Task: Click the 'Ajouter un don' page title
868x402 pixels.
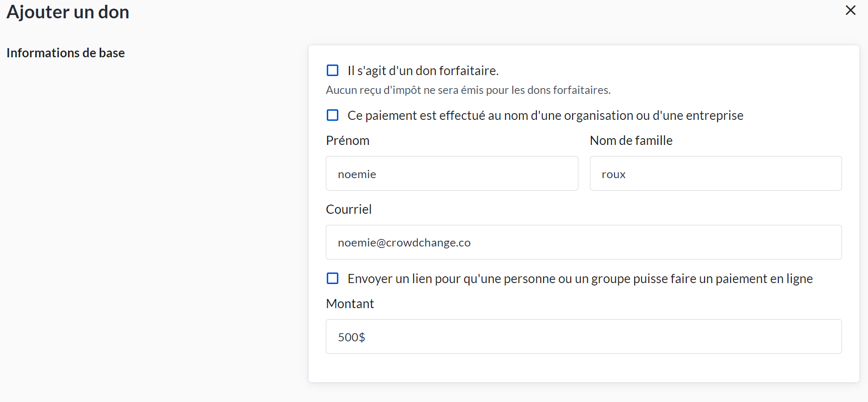Action: (68, 12)
